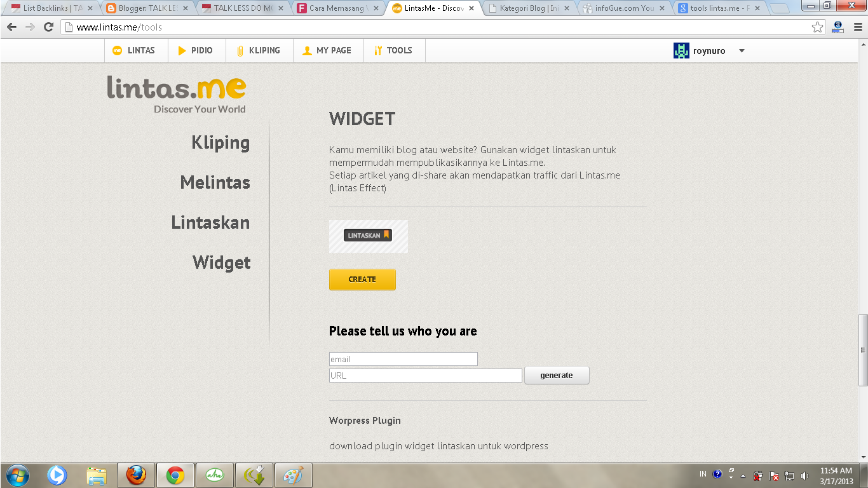868x488 pixels.
Task: Click the IN language indicator
Action: [703, 474]
